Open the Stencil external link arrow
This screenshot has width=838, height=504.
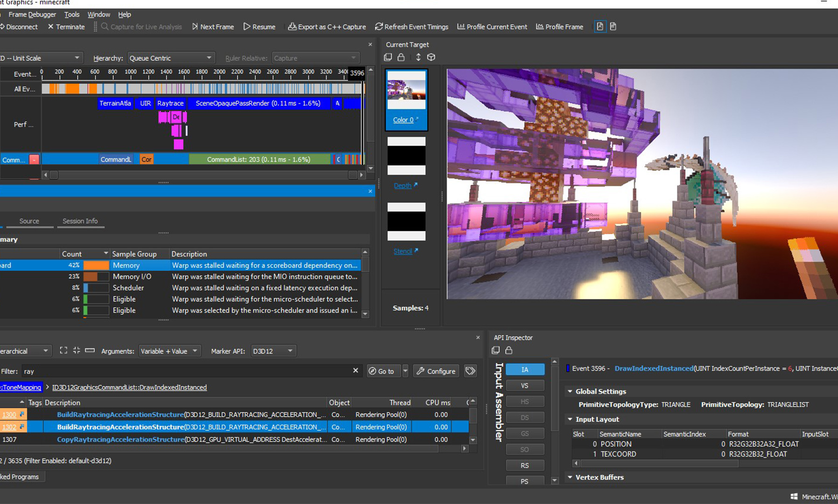[416, 251]
